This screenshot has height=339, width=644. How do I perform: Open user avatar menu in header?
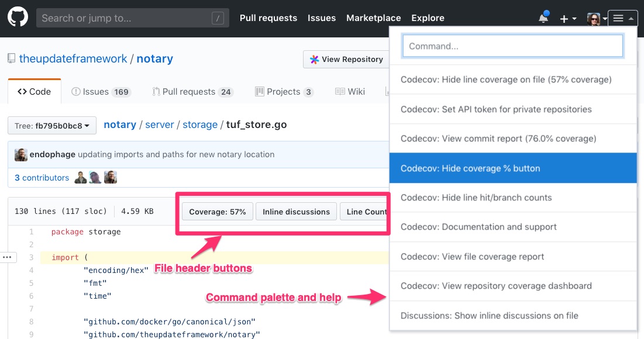(596, 19)
